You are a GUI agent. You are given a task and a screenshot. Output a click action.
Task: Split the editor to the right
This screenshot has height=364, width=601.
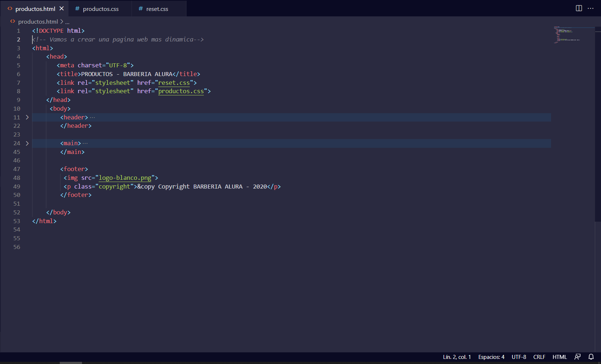click(579, 8)
